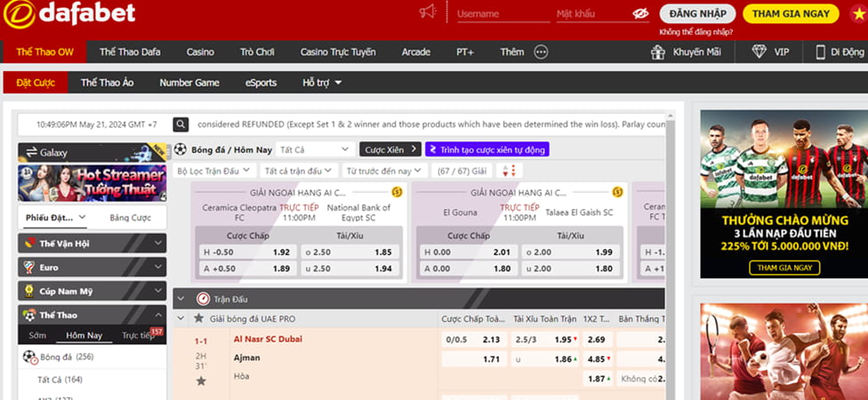Open the Bộ Lọc Trận Đấu filter dropdown
Viewport: 868px width, 400px height.
pyautogui.click(x=213, y=171)
